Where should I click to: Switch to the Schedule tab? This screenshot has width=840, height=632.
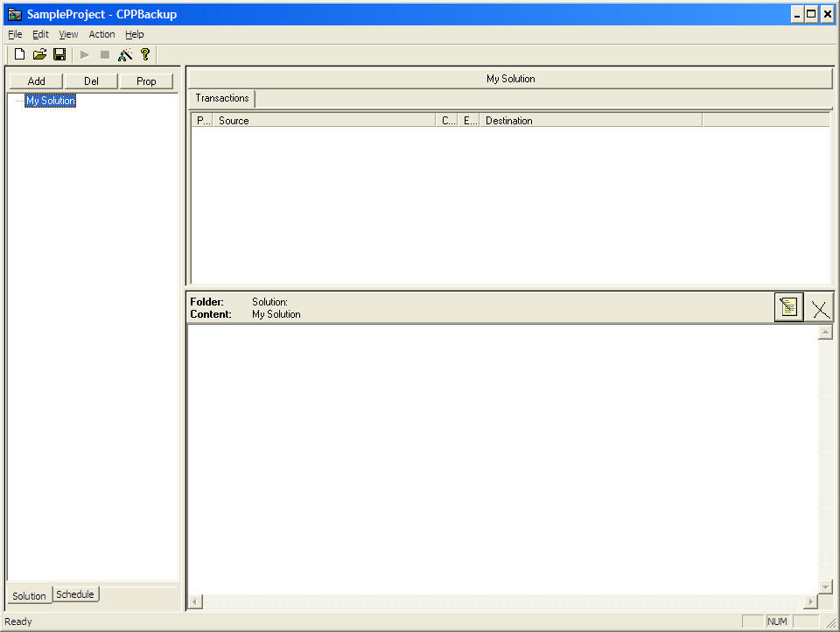[x=75, y=594]
